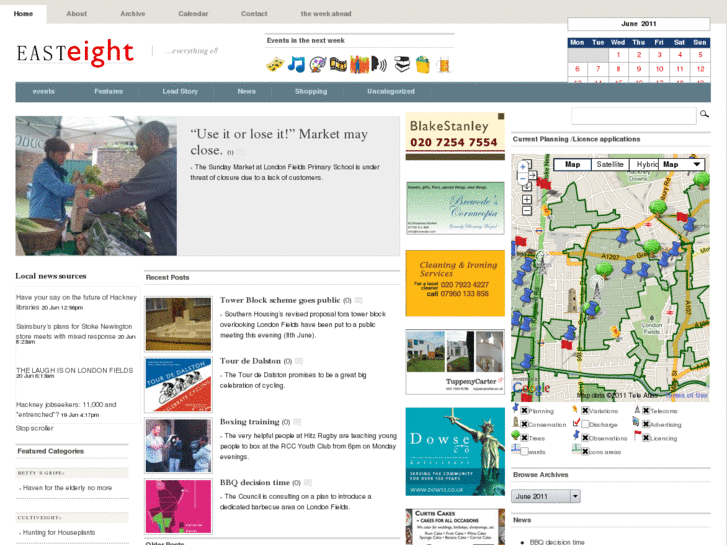Viewport: 727px width, 545px height.
Task: Open the About tab
Action: pyautogui.click(x=77, y=14)
